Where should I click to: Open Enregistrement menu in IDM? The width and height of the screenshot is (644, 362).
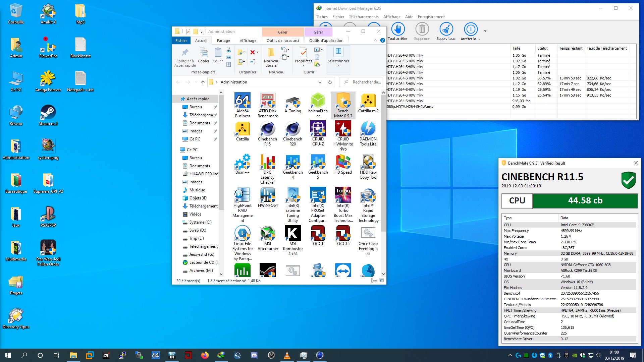431,17
